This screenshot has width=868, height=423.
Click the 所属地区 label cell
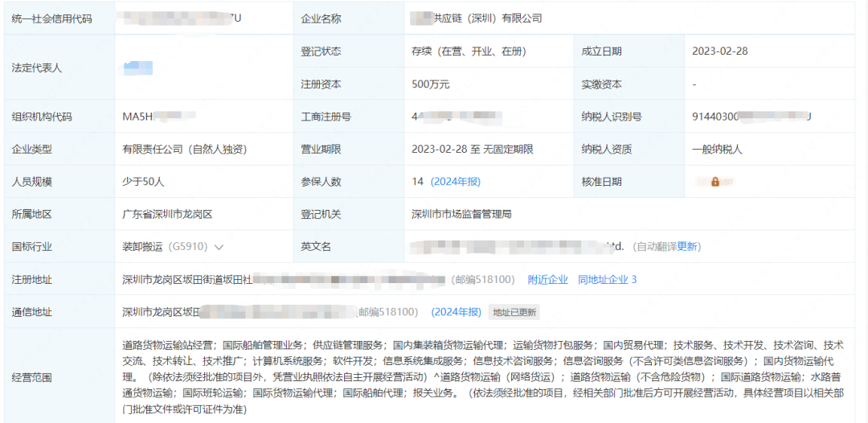click(x=59, y=214)
